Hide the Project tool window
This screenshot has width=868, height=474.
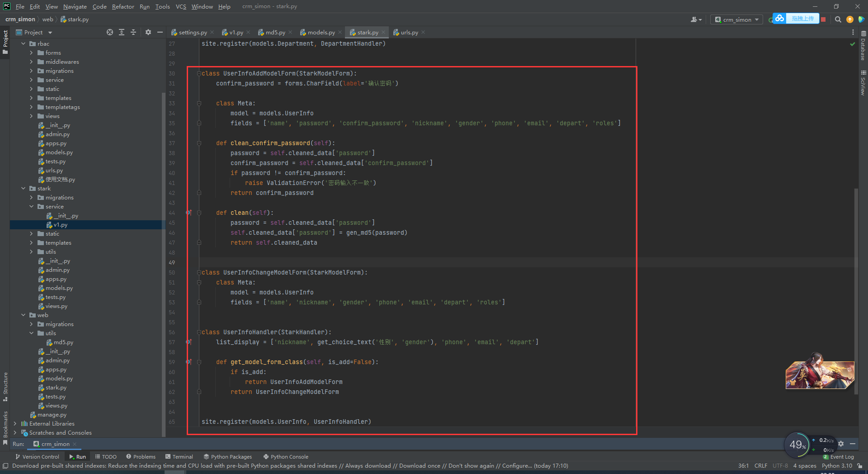pos(160,32)
